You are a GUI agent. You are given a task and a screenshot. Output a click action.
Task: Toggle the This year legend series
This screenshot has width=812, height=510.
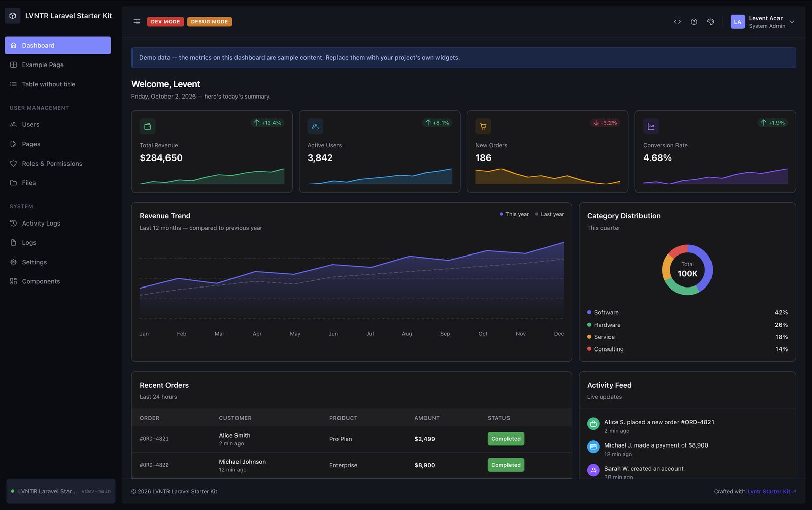pyautogui.click(x=514, y=214)
